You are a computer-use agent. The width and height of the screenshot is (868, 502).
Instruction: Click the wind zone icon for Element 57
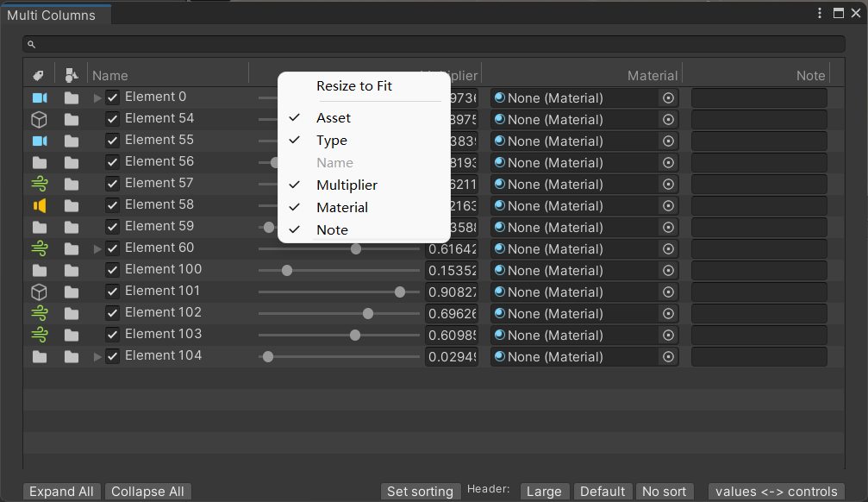pos(40,184)
